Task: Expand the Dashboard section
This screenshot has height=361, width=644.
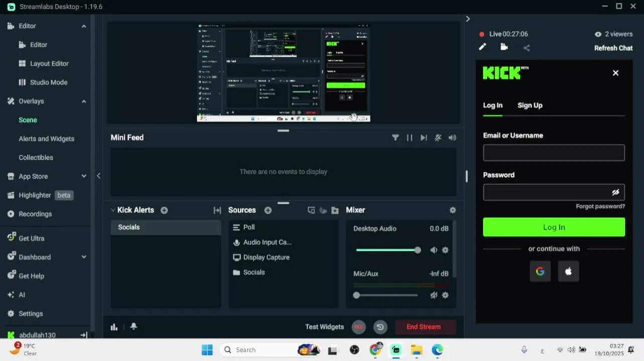Action: click(x=84, y=257)
